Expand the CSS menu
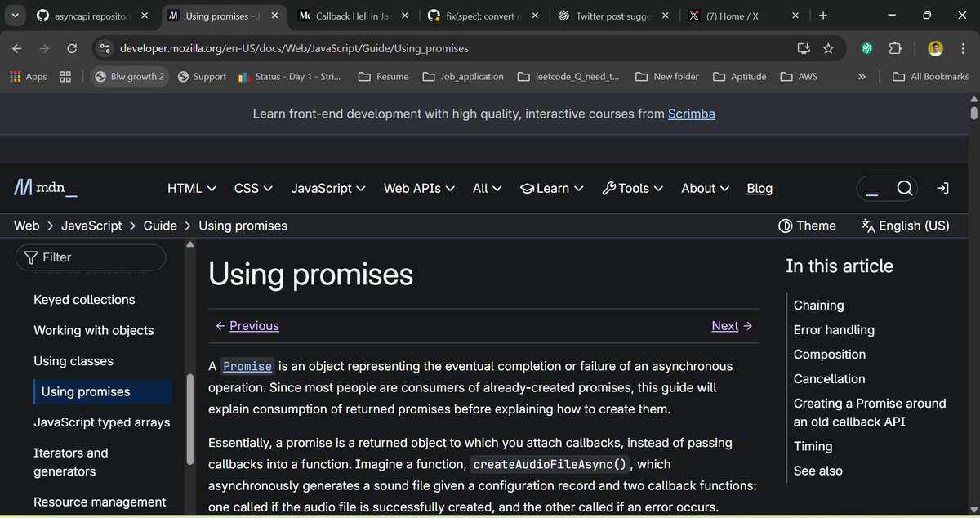Screen dimensions: 980x518 coord(254,189)
